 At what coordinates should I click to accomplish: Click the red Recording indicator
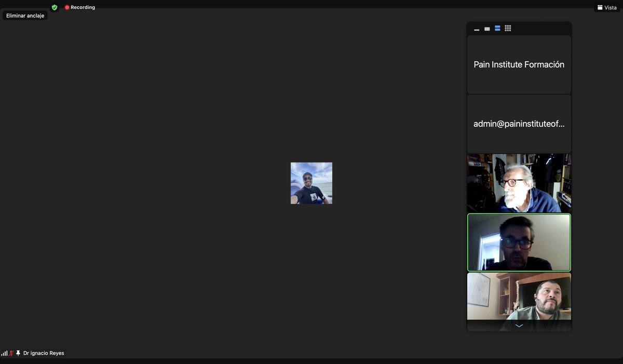(x=80, y=7)
